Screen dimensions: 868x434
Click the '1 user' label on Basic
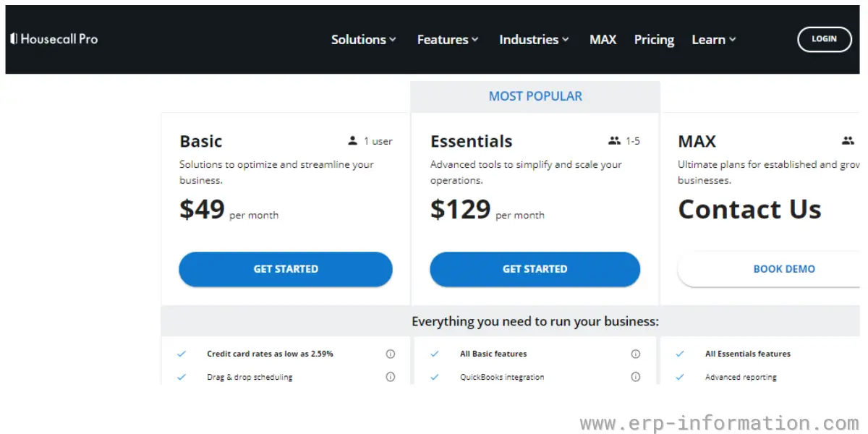[x=378, y=141]
